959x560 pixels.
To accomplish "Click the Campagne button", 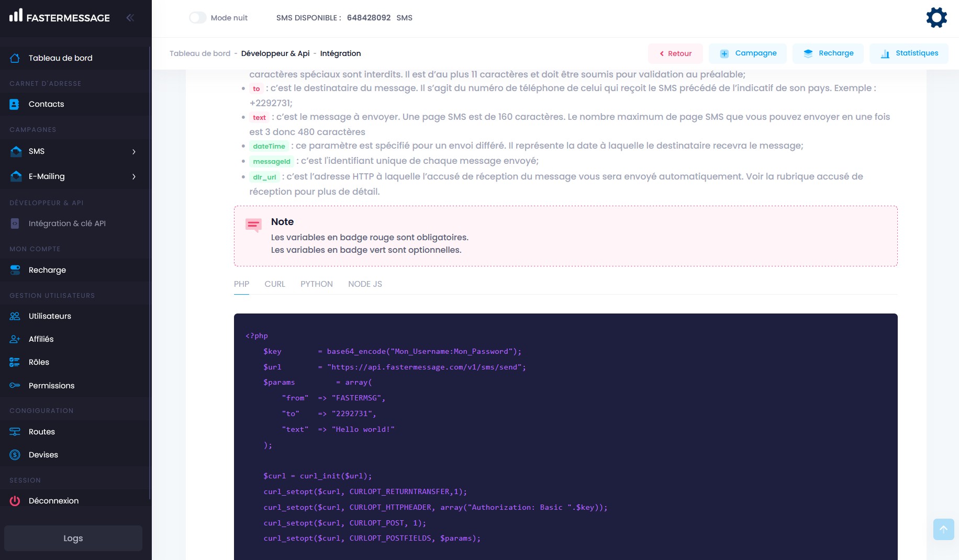I will (x=748, y=53).
